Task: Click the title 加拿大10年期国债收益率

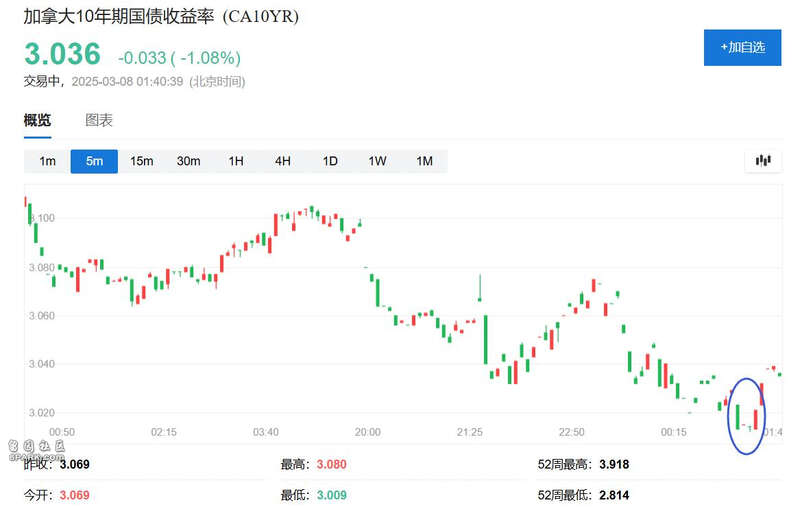Action: 119,16
